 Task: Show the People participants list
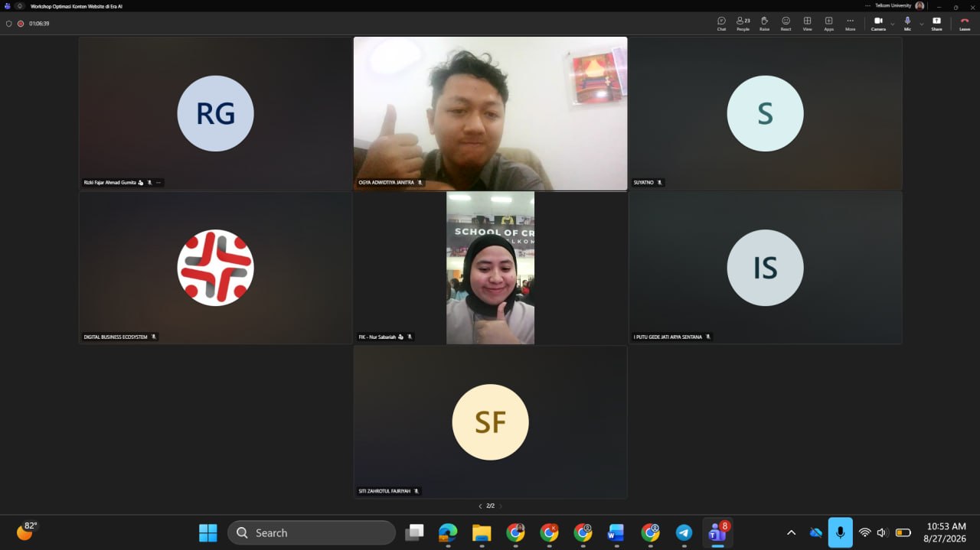[x=743, y=24]
